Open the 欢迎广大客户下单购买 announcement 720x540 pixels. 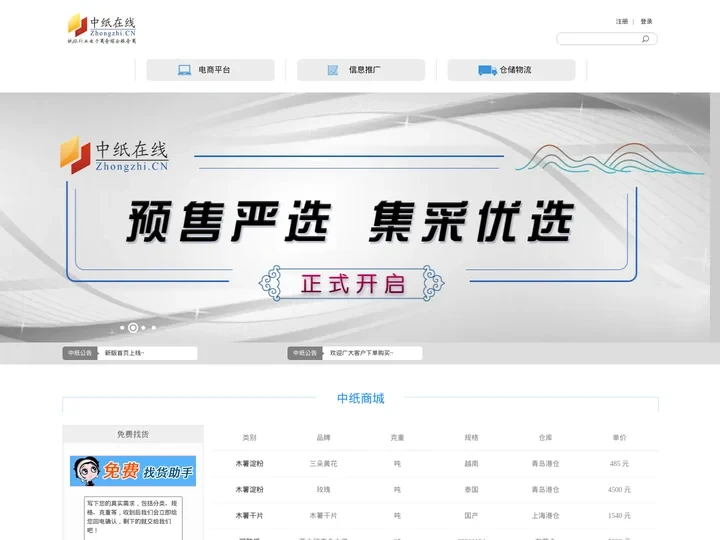click(361, 353)
